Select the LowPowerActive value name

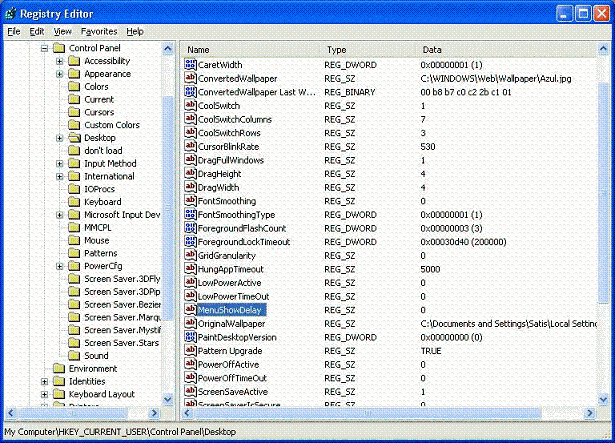click(229, 283)
